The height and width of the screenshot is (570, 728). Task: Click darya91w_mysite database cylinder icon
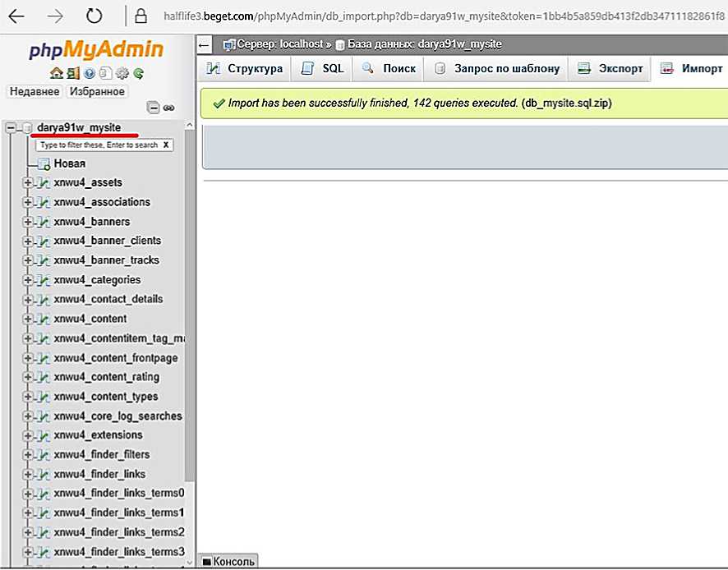pos(27,127)
